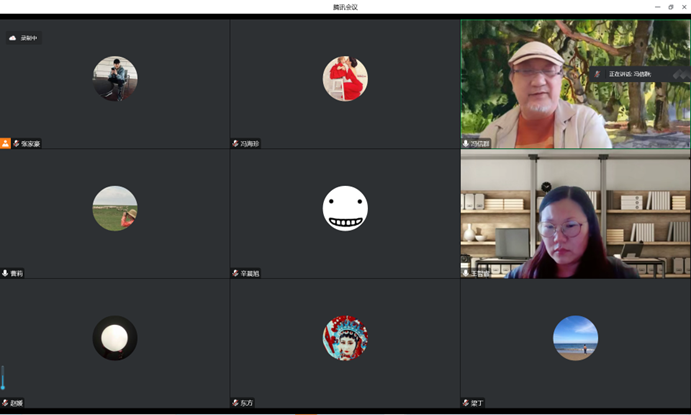Image resolution: width=691 pixels, height=415 pixels.
Task: Click 赵媛's white moon avatar
Action: click(115, 338)
